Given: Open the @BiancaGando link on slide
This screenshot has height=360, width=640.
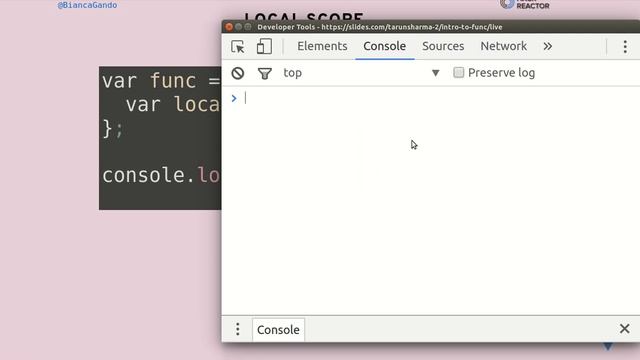Looking at the screenshot, I should coord(87,5).
